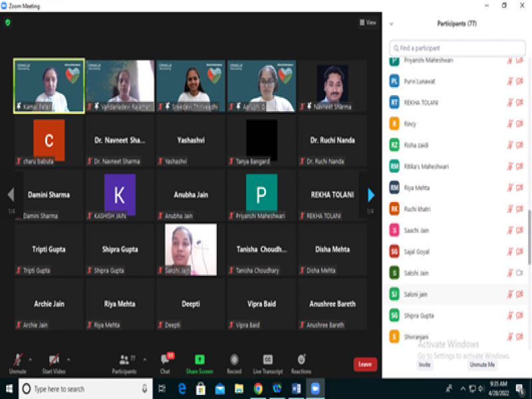This screenshot has height=399, width=532.
Task: Click the green encryption shield icon
Action: click(8, 22)
